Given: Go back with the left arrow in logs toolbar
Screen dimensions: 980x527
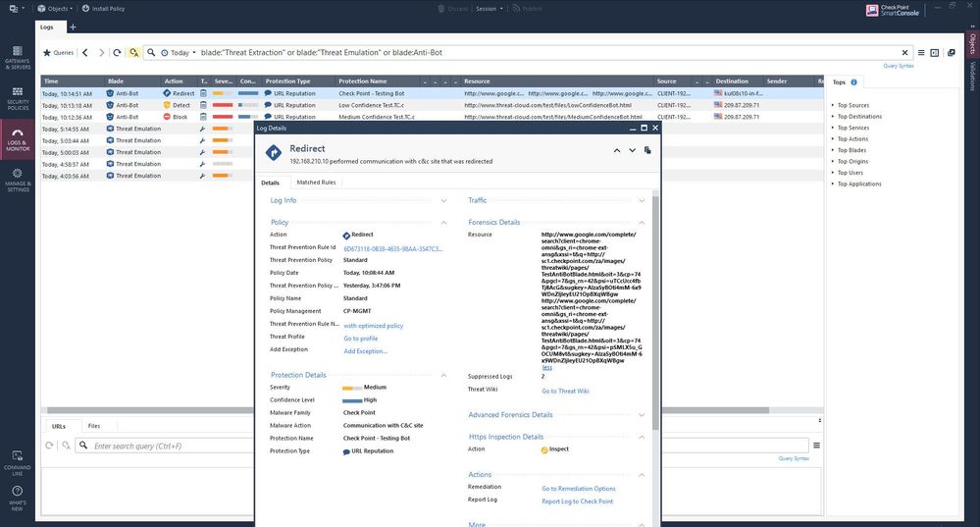Looking at the screenshot, I should pyautogui.click(x=85, y=52).
